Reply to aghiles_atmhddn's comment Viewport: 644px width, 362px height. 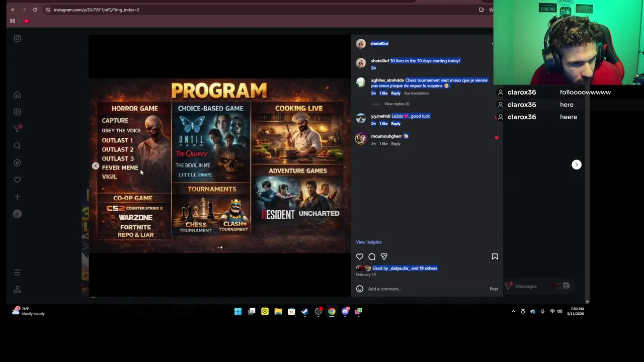[x=396, y=93]
